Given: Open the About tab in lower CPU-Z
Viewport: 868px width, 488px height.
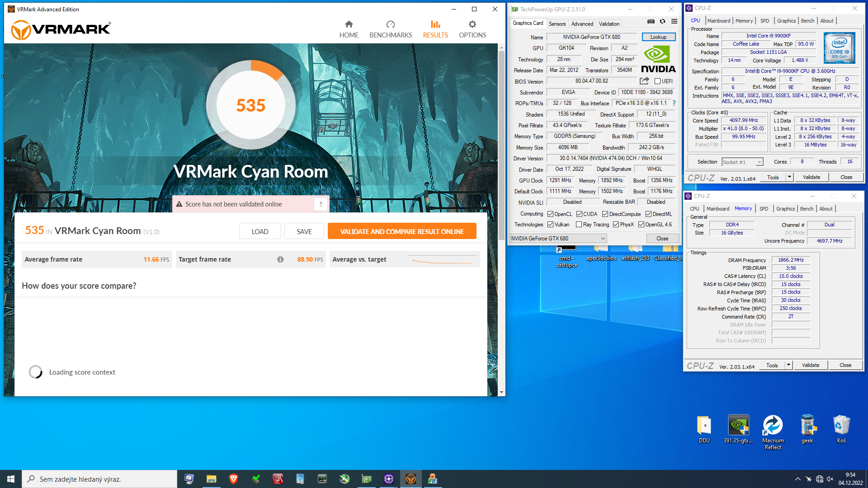Looking at the screenshot, I should pyautogui.click(x=826, y=209).
